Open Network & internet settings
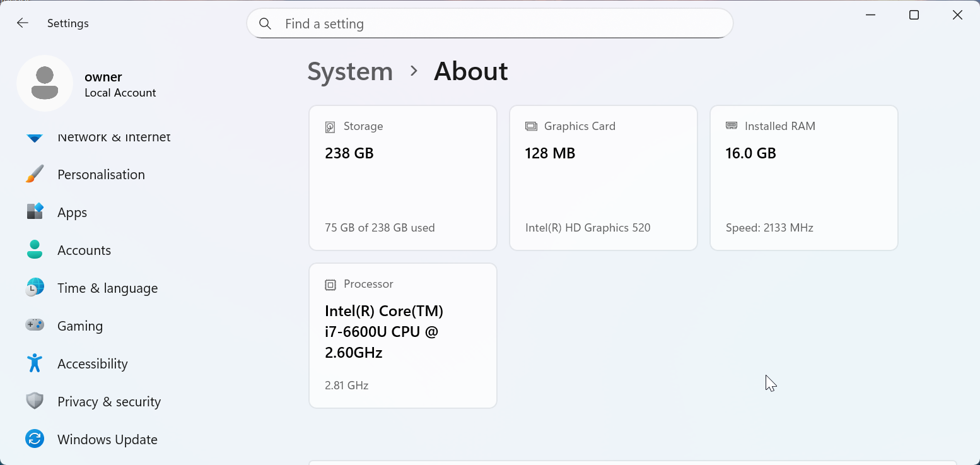980x465 pixels. (x=114, y=138)
